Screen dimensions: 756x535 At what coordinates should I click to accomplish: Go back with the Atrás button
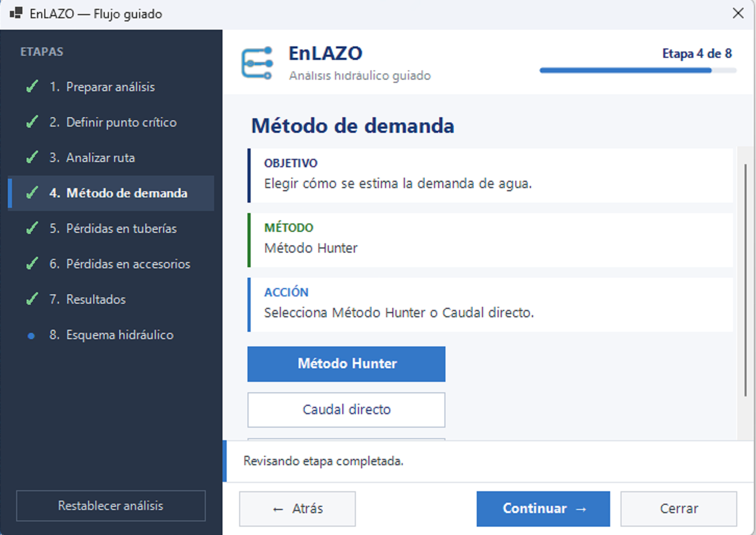(298, 508)
